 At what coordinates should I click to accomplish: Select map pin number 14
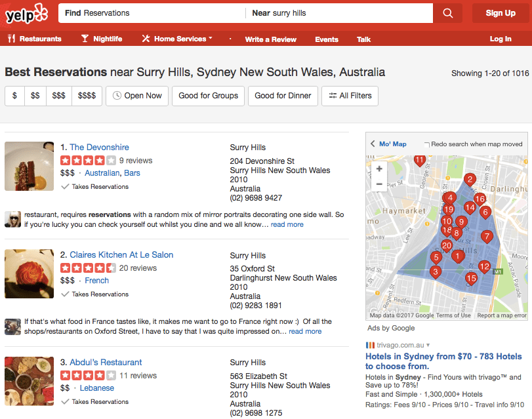[x=470, y=208]
